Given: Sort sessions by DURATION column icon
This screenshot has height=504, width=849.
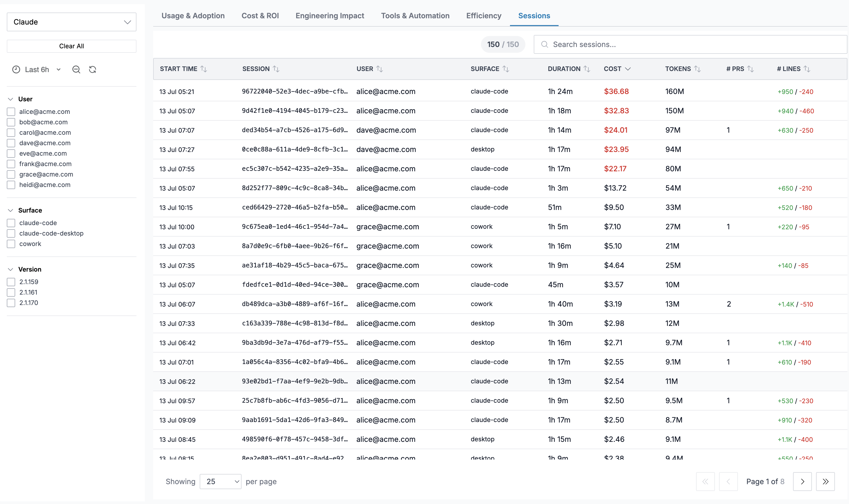Looking at the screenshot, I should pos(587,69).
